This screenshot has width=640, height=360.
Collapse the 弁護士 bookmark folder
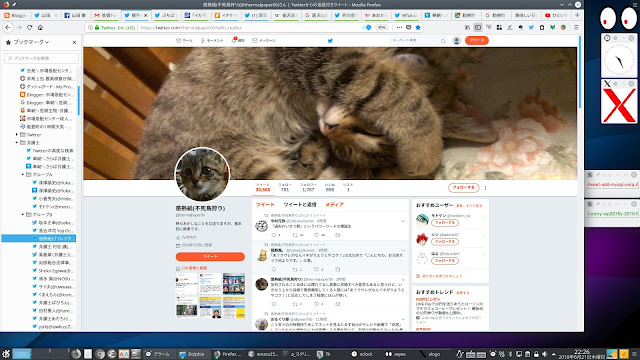(x=17, y=142)
